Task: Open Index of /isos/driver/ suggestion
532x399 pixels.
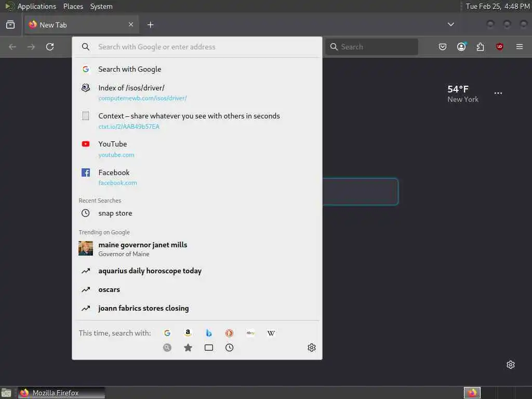Action: click(x=197, y=93)
